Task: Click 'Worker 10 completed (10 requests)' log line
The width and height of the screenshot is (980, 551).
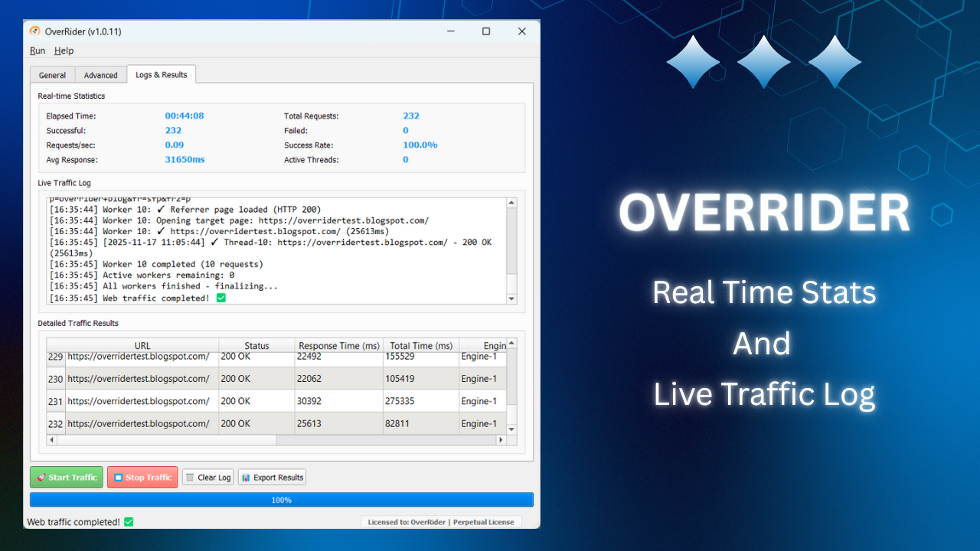Action: tap(156, 264)
